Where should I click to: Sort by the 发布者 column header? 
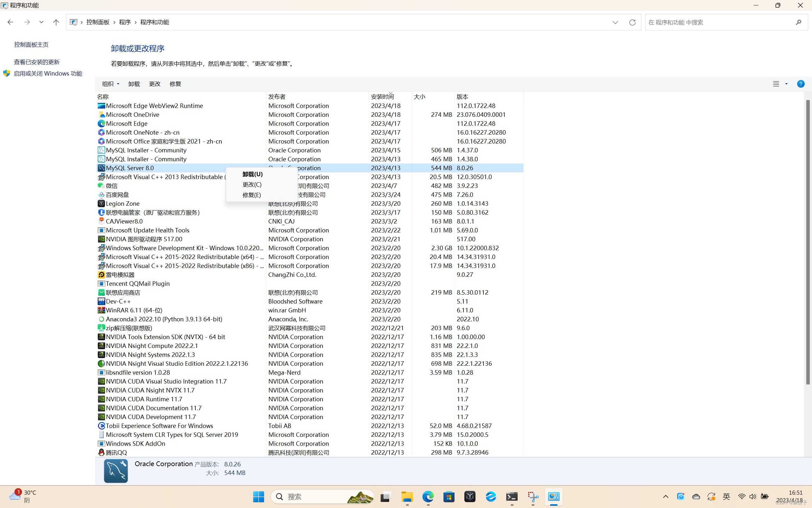318,97
